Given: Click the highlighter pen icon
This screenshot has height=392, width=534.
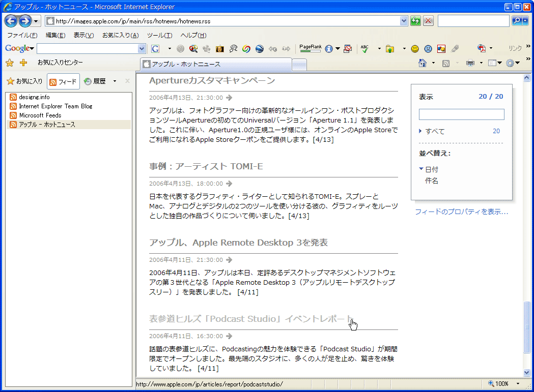Looking at the screenshot, I should tap(455, 49).
